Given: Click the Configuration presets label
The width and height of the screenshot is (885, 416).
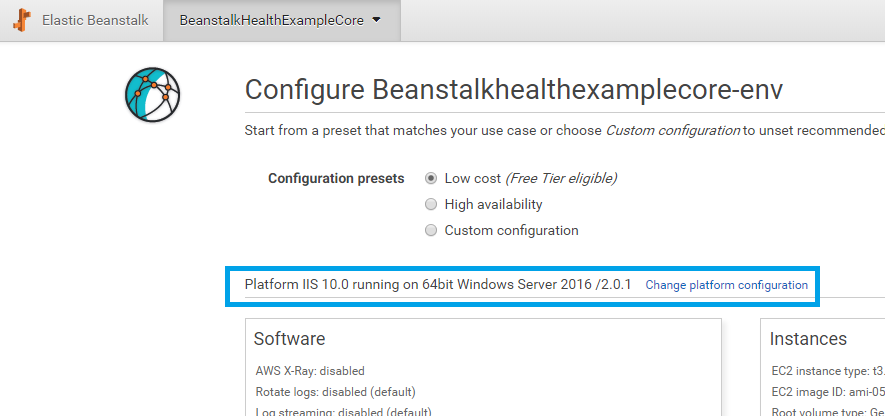Looking at the screenshot, I should click(x=336, y=179).
